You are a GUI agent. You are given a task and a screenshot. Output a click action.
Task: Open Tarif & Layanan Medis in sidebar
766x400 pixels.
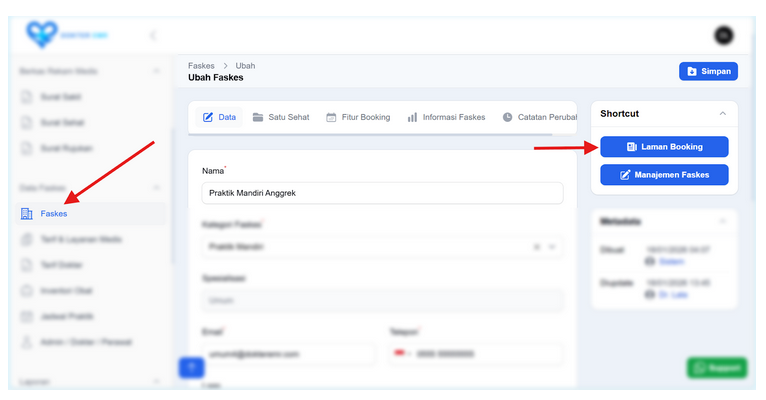[x=90, y=239]
